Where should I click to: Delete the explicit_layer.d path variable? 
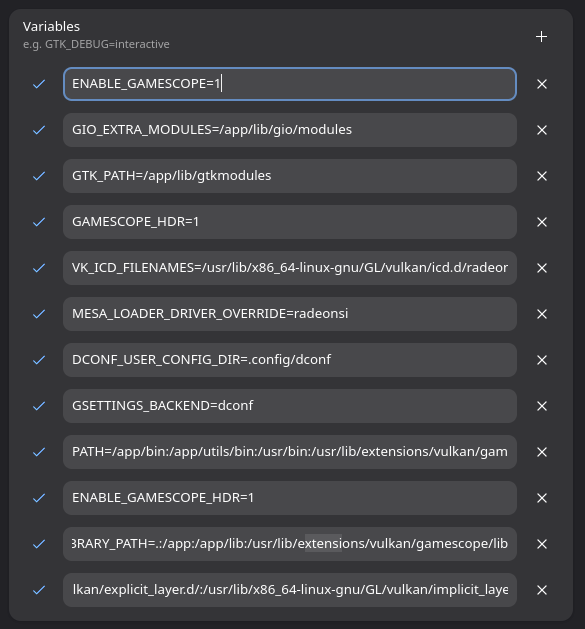tap(542, 590)
